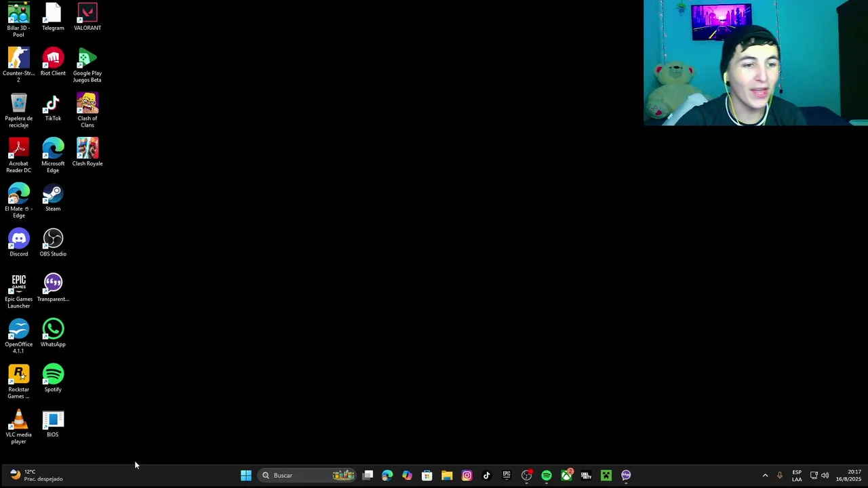The image size is (868, 488).
Task: Open the Windows Start menu
Action: coord(246,476)
